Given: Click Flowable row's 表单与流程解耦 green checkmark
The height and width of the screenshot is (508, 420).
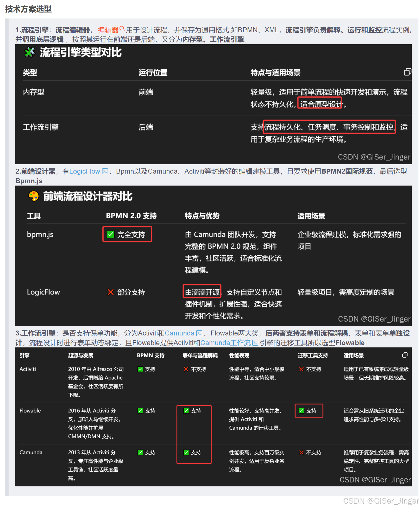Looking at the screenshot, I should point(186,411).
